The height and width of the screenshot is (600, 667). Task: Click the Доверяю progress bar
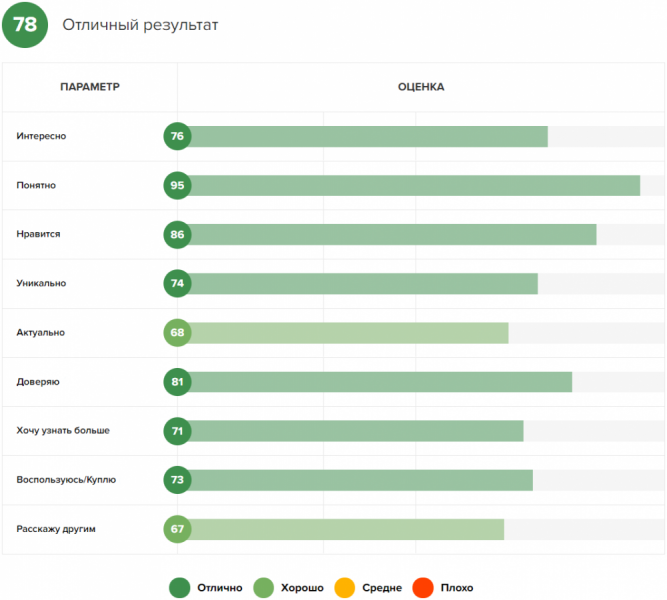[380, 381]
